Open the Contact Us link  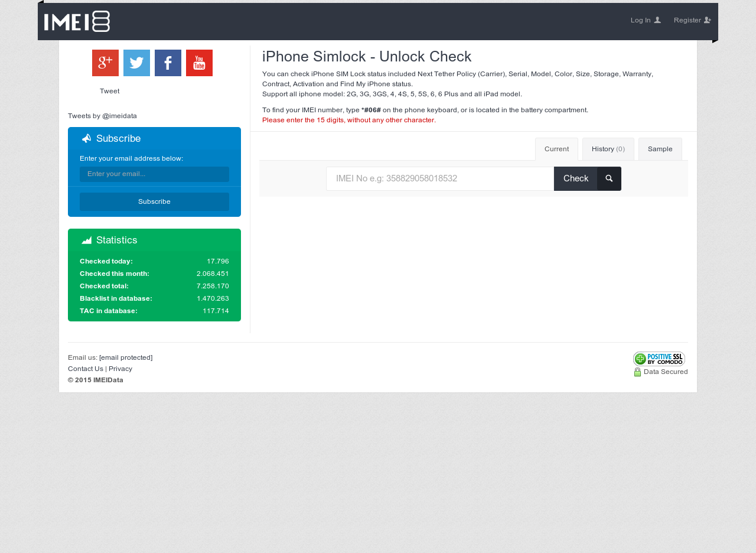(x=86, y=369)
